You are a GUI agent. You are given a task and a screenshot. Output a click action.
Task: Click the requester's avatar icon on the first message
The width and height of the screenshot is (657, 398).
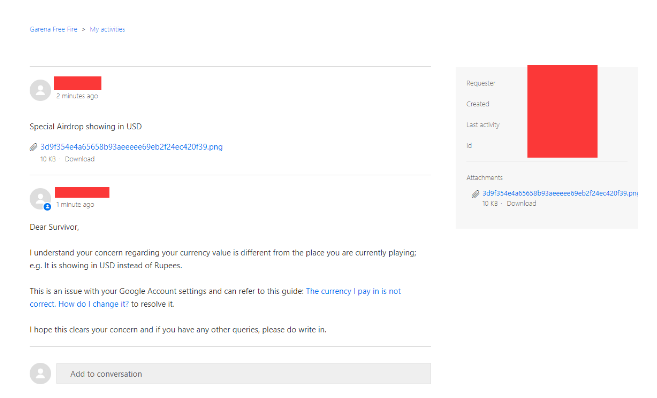tap(40, 90)
